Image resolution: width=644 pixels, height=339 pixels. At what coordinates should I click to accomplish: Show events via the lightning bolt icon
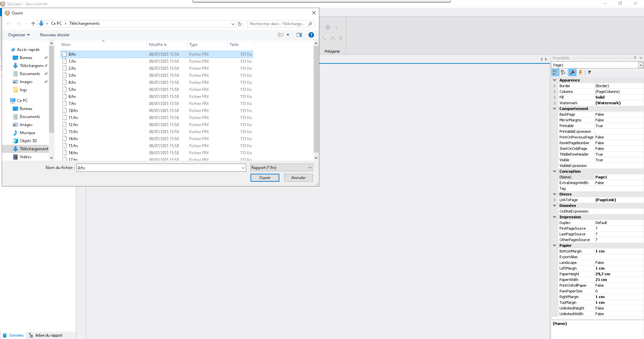pos(581,72)
